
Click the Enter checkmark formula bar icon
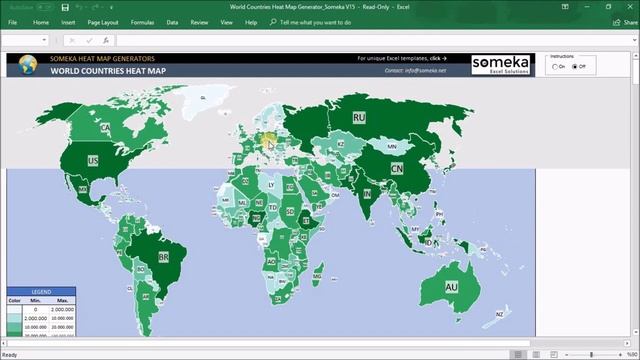[89, 40]
